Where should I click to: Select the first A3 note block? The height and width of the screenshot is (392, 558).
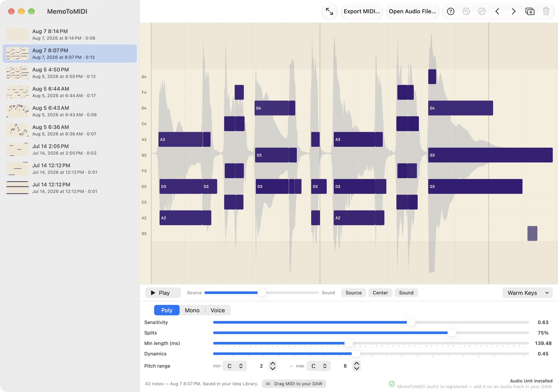click(x=180, y=139)
